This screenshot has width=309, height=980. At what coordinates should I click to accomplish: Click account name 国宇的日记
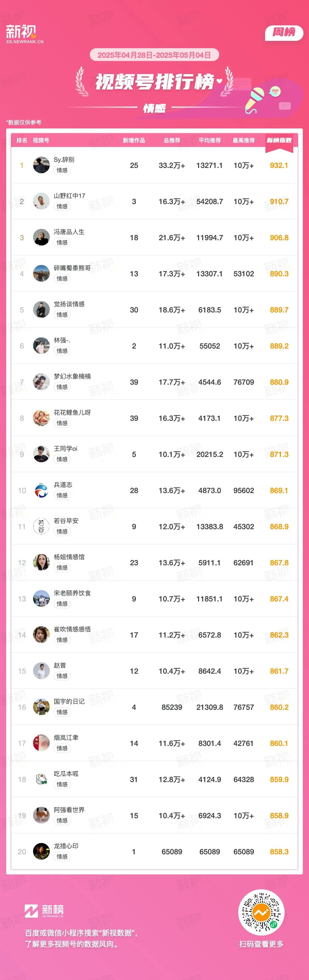(69, 701)
